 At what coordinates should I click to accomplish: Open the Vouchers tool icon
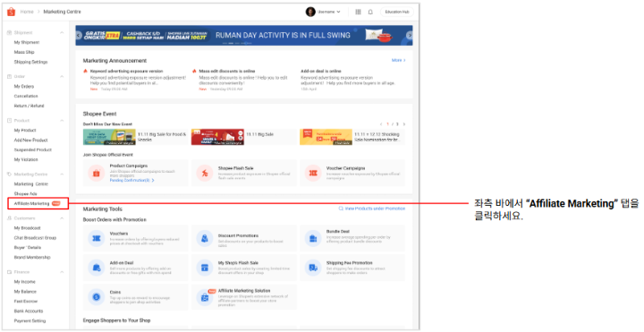[x=97, y=238]
